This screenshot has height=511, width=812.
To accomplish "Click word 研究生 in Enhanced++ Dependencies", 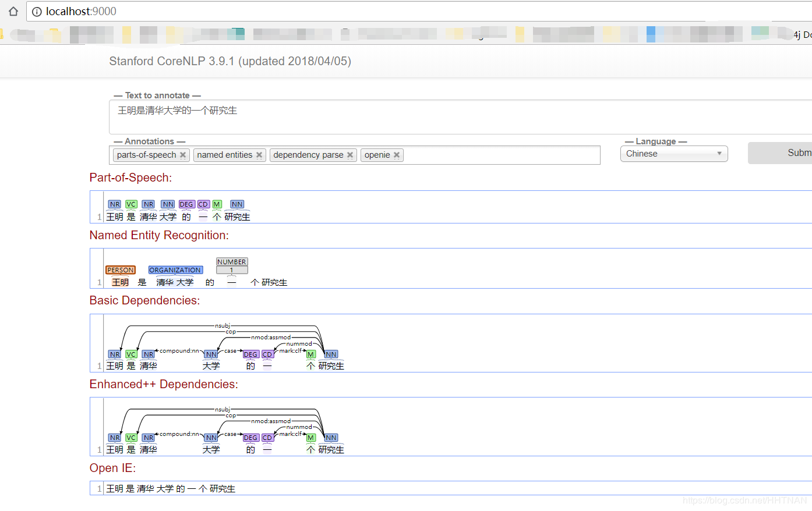I will pos(331,449).
